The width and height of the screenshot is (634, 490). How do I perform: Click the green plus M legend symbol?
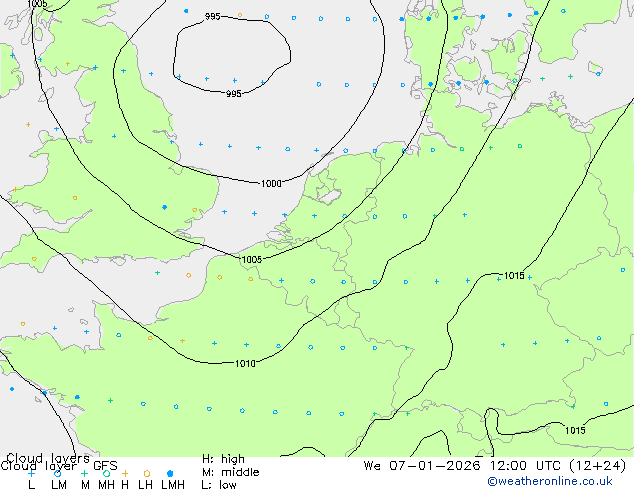coord(84,473)
